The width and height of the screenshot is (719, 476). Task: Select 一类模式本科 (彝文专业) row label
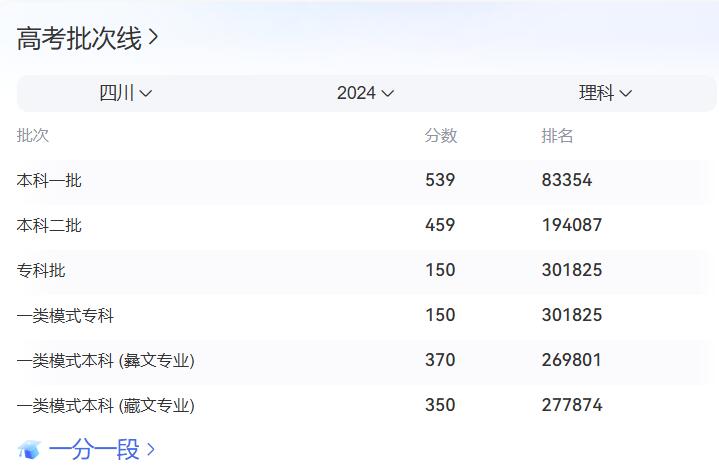(x=105, y=360)
